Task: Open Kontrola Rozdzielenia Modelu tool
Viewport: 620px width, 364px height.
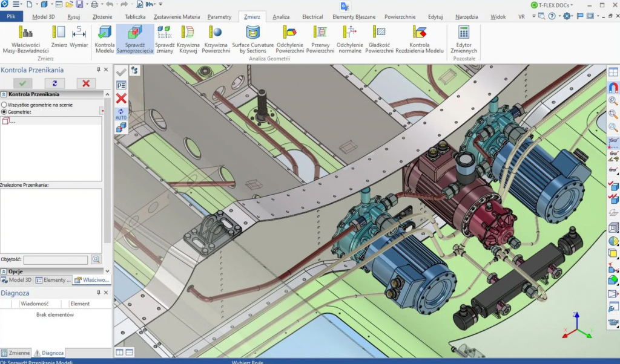Action: click(420, 39)
